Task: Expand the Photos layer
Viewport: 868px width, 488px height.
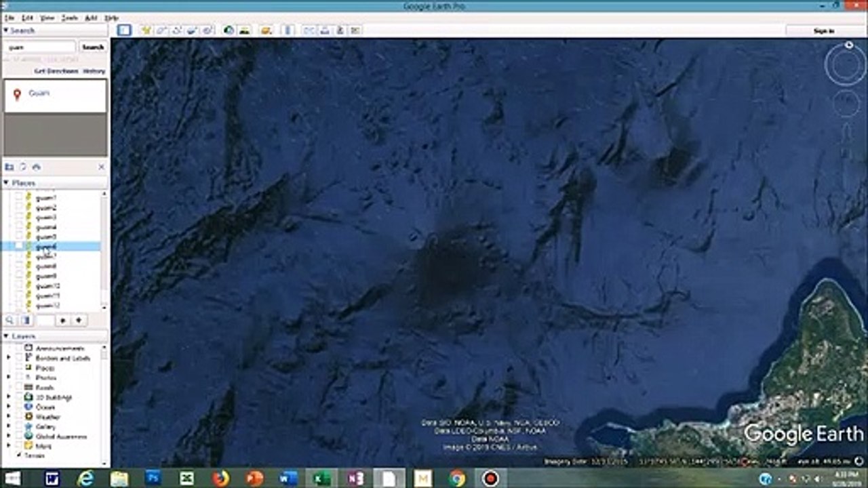Action: (9, 378)
